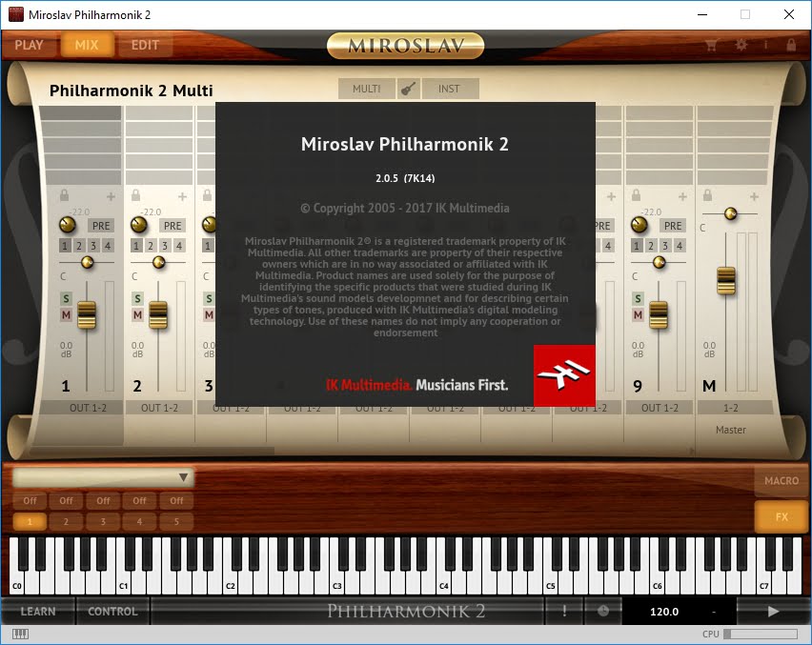812x645 pixels.
Task: Click the 120.0 tempo field
Action: [x=664, y=612]
